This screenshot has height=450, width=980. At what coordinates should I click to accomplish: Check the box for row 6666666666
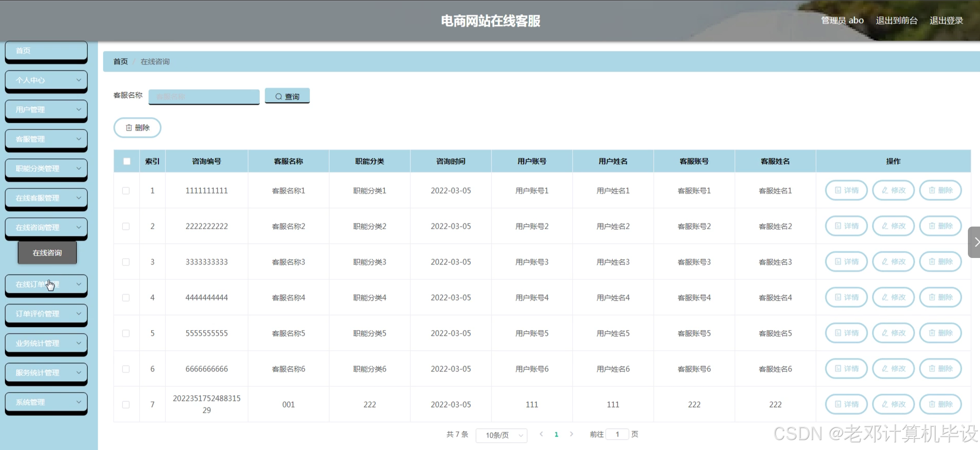coord(126,369)
